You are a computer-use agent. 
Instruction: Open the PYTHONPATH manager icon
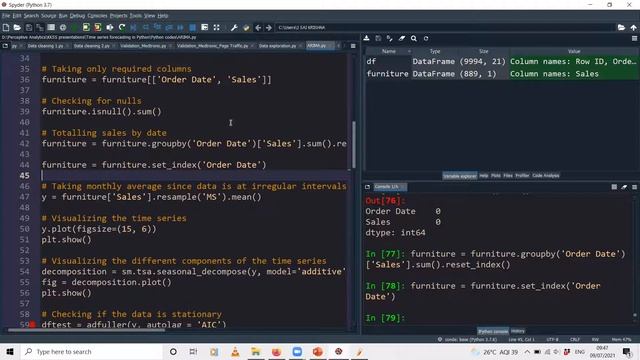246,27
